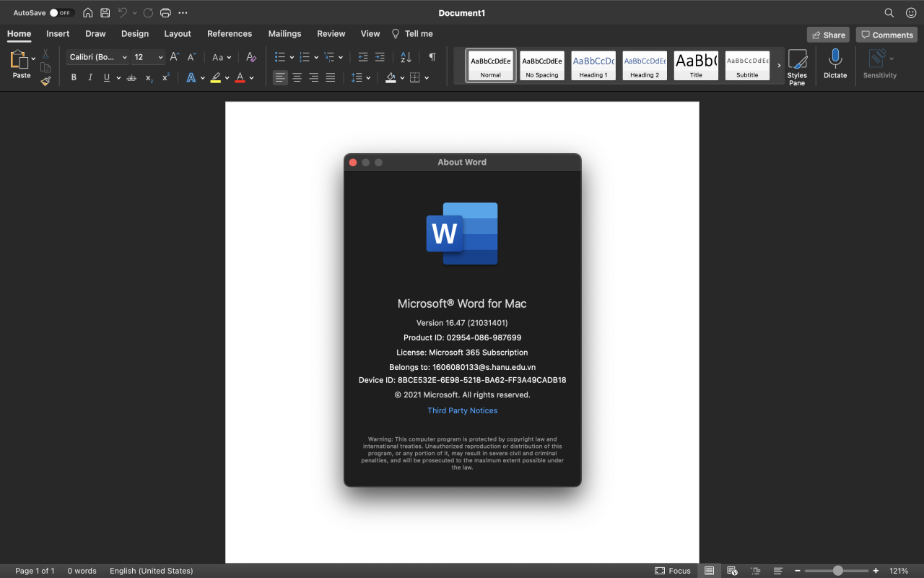924x578 pixels.
Task: Click the Share button
Action: (x=828, y=35)
